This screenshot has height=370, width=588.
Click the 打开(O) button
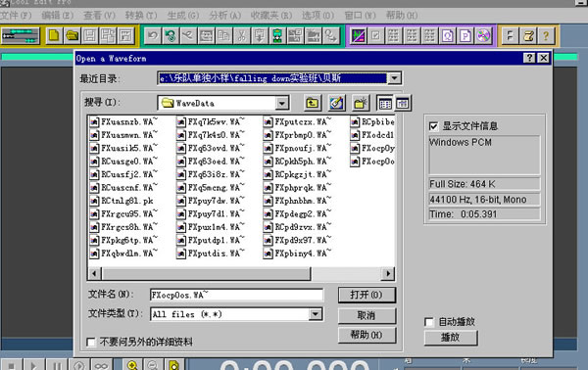(367, 295)
